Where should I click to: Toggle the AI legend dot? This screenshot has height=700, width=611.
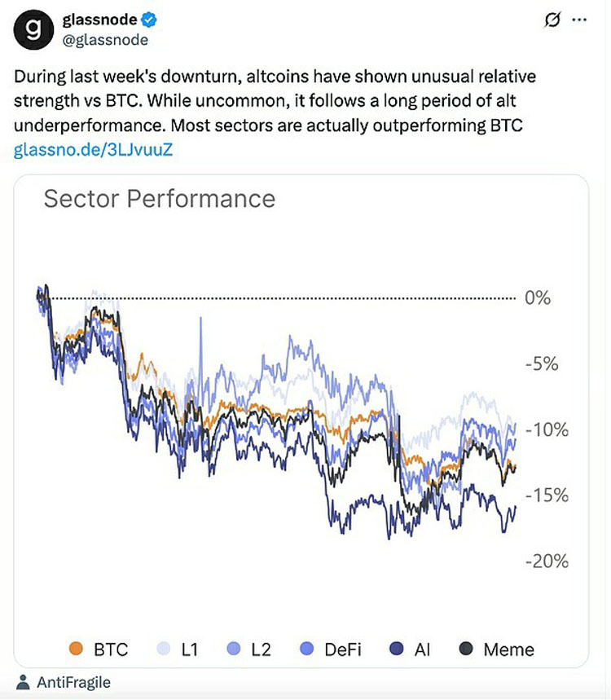pos(397,648)
